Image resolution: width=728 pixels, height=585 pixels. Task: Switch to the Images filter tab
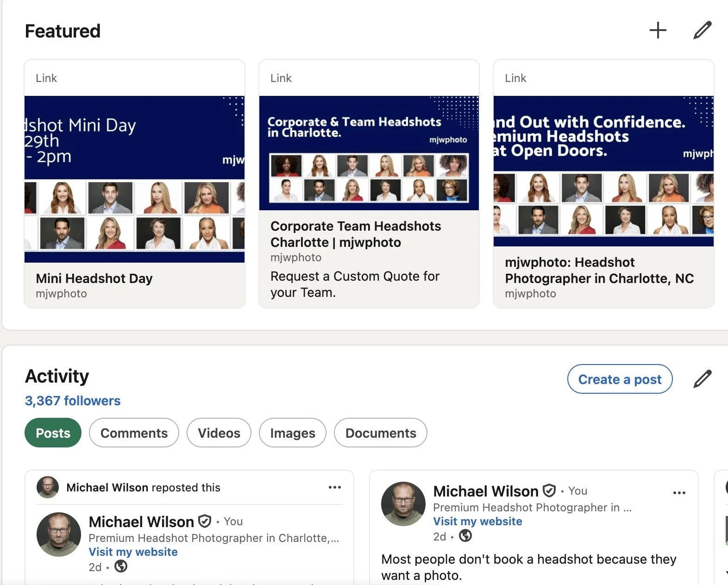pyautogui.click(x=293, y=433)
